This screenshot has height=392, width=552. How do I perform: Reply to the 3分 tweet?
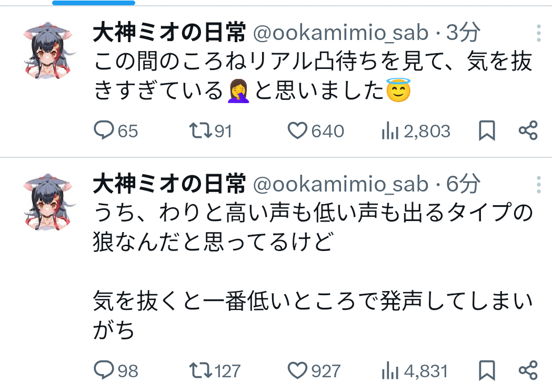(x=104, y=131)
